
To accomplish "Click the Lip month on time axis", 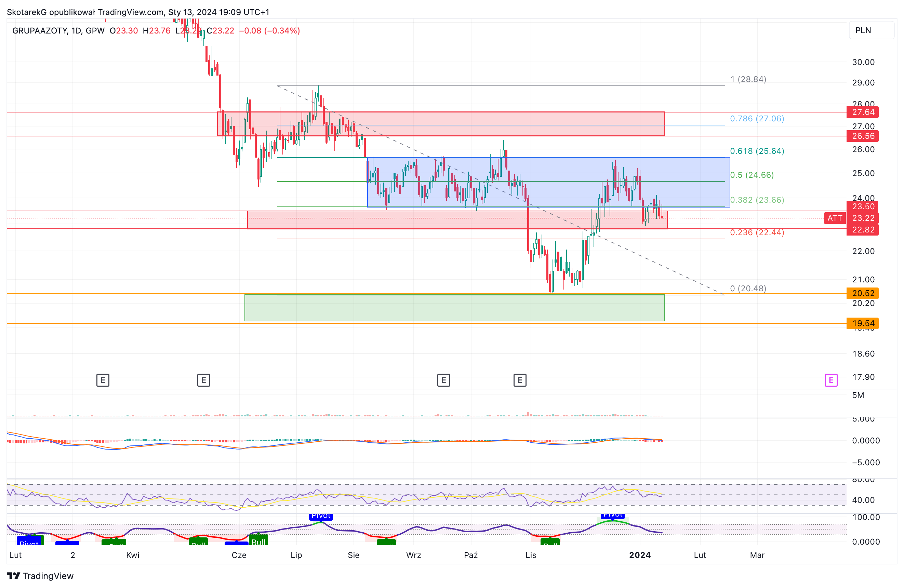I will [296, 555].
